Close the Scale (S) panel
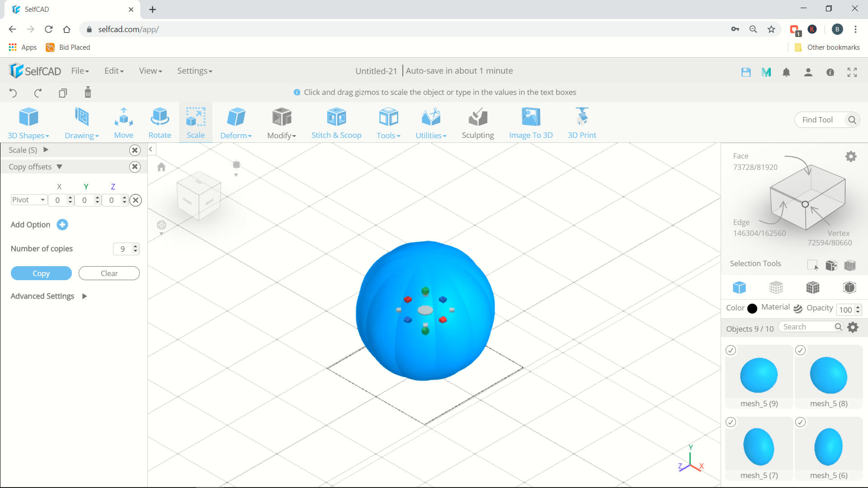Screen dimensions: 868x488 click(135, 150)
